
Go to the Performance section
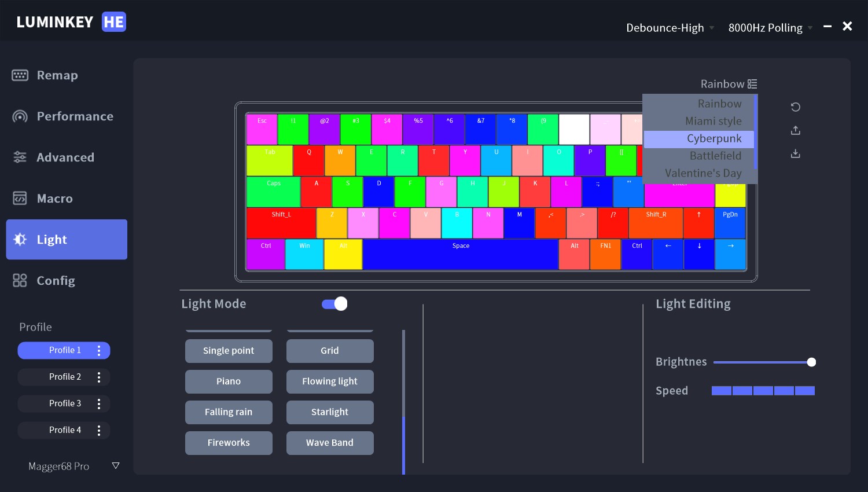(67, 116)
